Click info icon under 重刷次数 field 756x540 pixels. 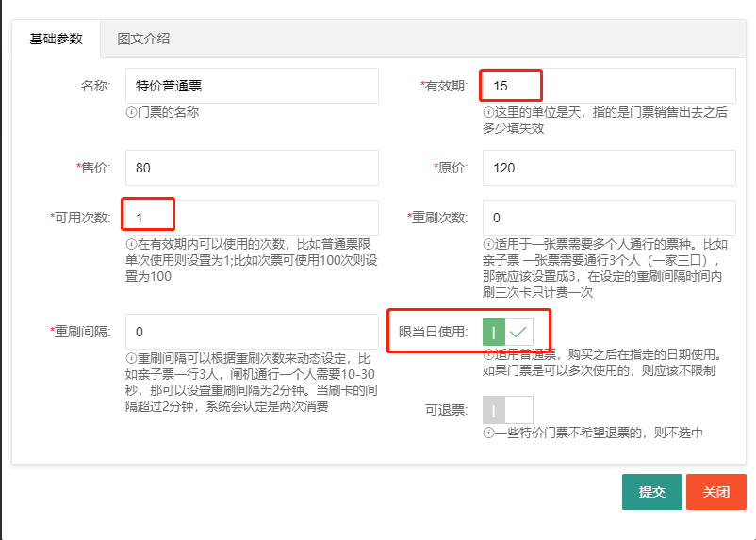point(488,245)
